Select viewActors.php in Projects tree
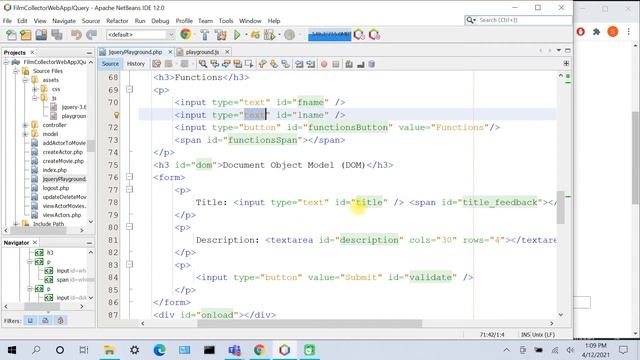This screenshot has width=640, height=360. pos(62,215)
